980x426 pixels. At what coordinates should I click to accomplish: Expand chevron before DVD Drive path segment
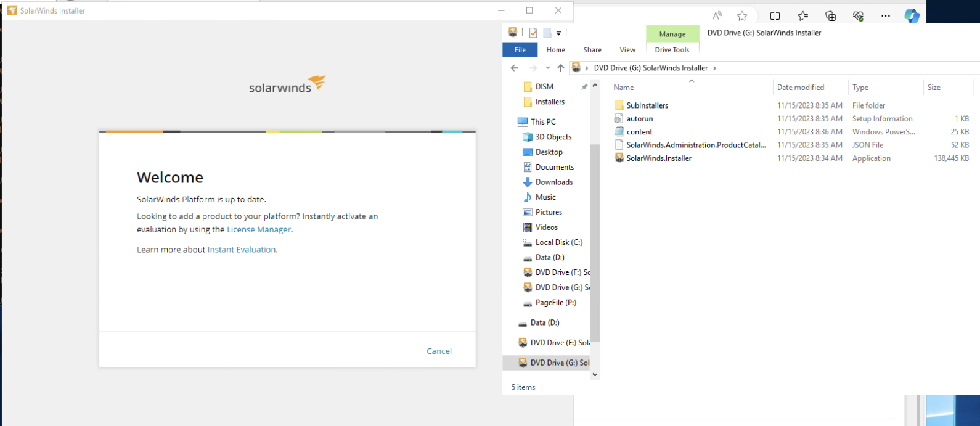click(587, 68)
